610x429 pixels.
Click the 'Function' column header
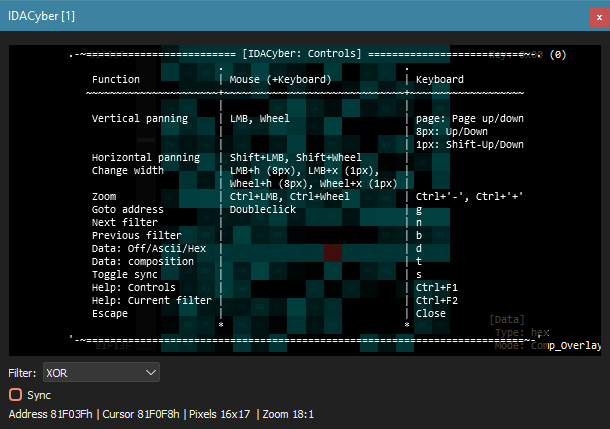116,79
